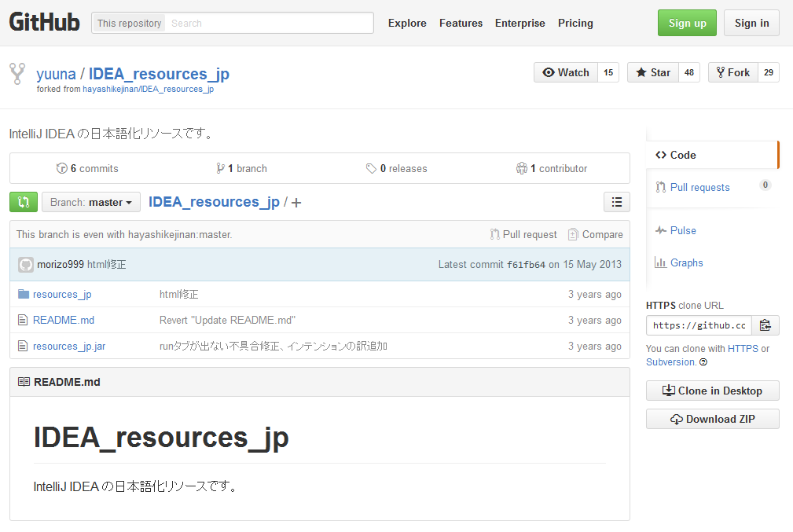Click the GitHub logo
Viewport: 793px width, 532px height.
[45, 23]
